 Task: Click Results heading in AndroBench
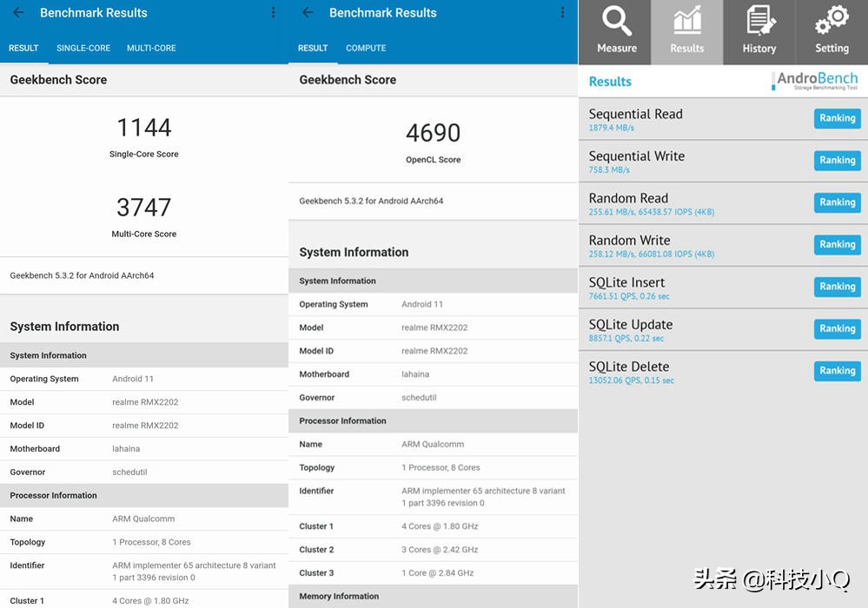[609, 82]
